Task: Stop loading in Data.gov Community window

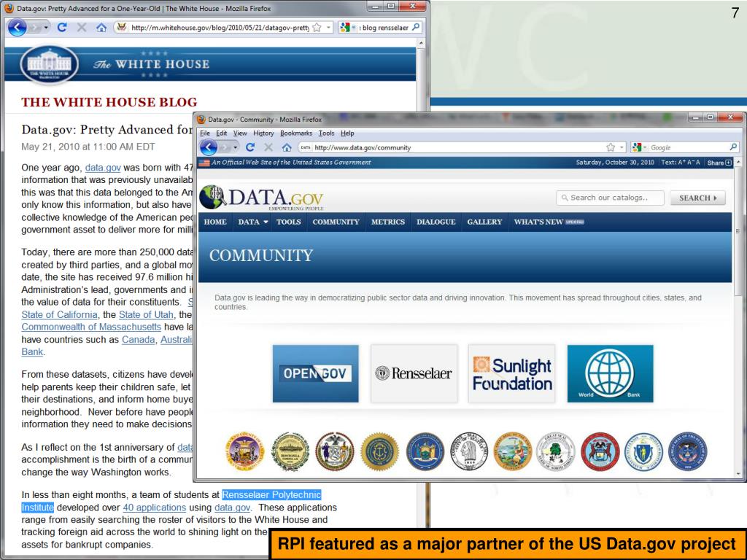Action: click(268, 147)
